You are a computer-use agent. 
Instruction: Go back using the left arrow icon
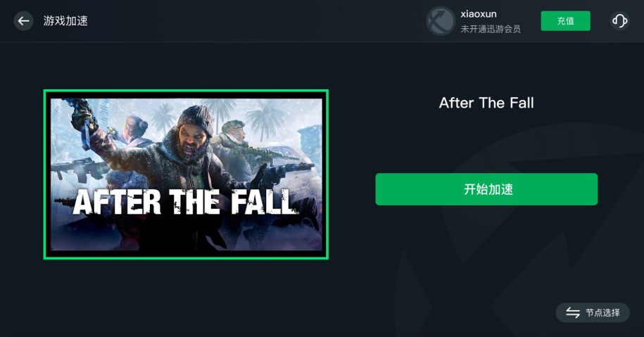(x=23, y=21)
